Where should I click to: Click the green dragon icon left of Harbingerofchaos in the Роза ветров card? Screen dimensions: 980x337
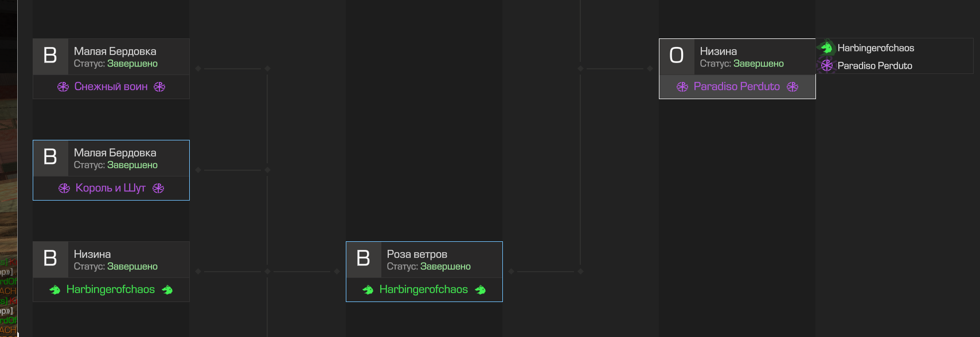click(x=368, y=290)
